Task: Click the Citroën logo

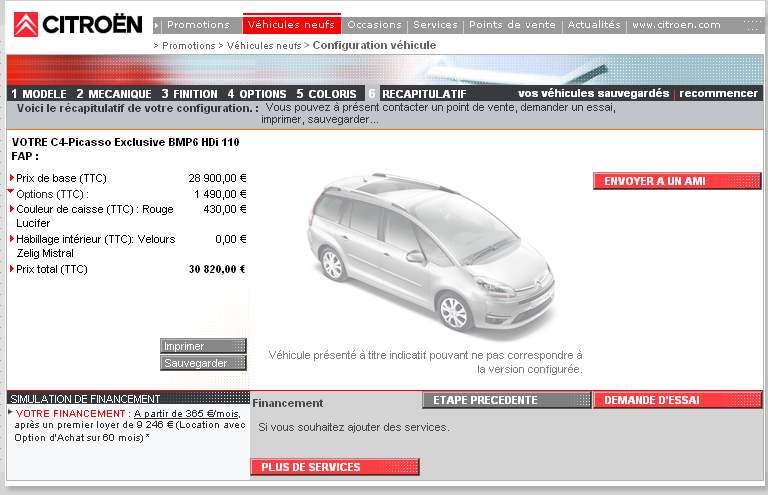Action: (78, 24)
